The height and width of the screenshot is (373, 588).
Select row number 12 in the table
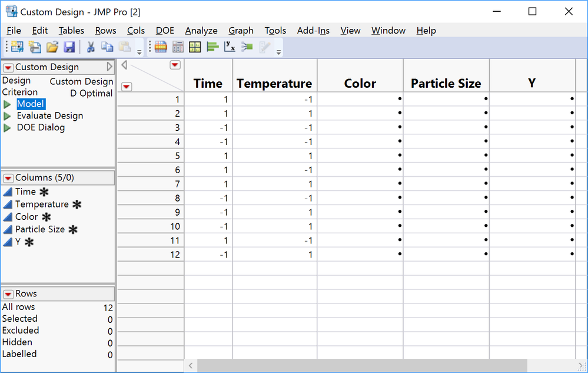151,255
